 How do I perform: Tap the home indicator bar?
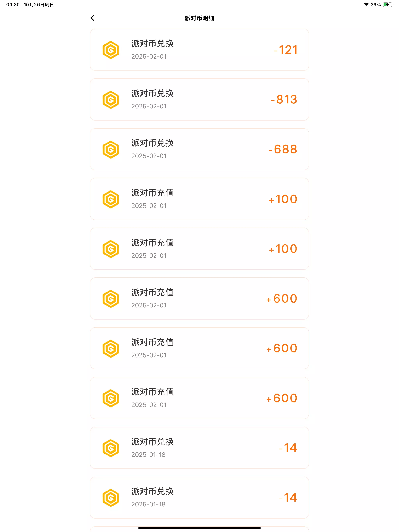point(199,528)
